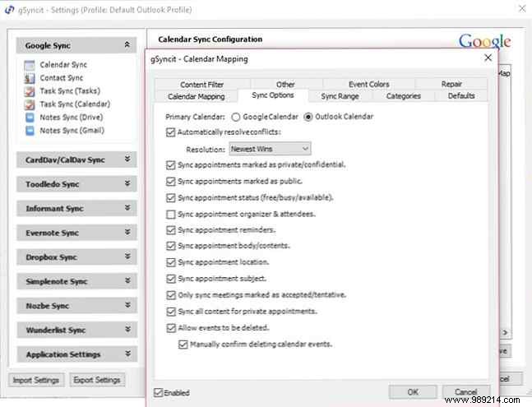Switch to the Defaults tab

pos(461,96)
